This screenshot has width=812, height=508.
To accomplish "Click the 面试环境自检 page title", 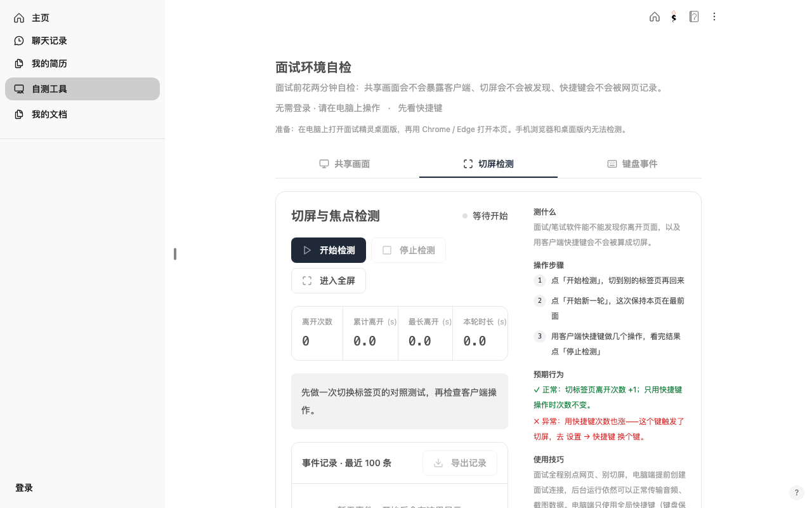I will click(x=313, y=67).
